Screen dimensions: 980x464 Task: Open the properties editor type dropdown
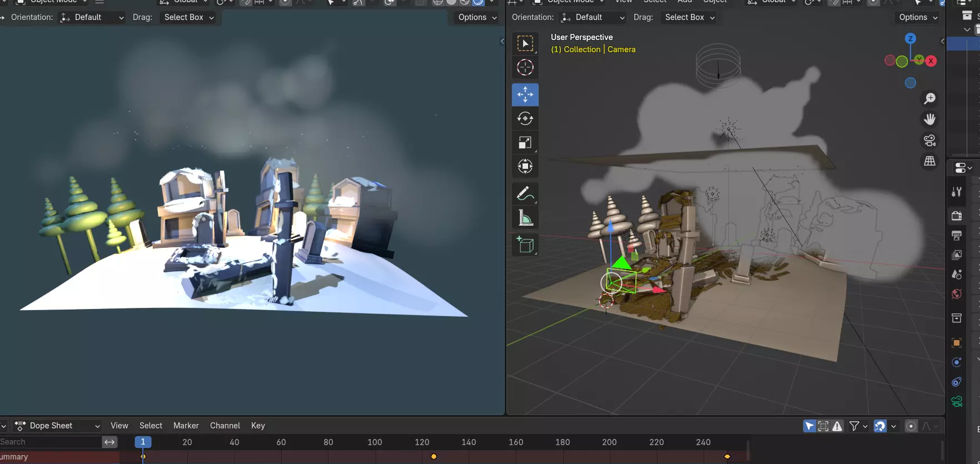coord(963,167)
